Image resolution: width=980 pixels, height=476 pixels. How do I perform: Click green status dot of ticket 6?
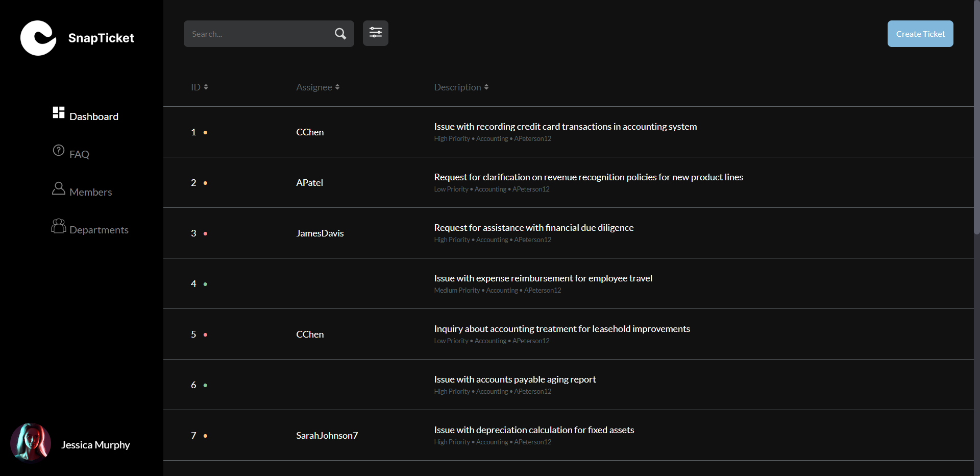pyautogui.click(x=205, y=385)
